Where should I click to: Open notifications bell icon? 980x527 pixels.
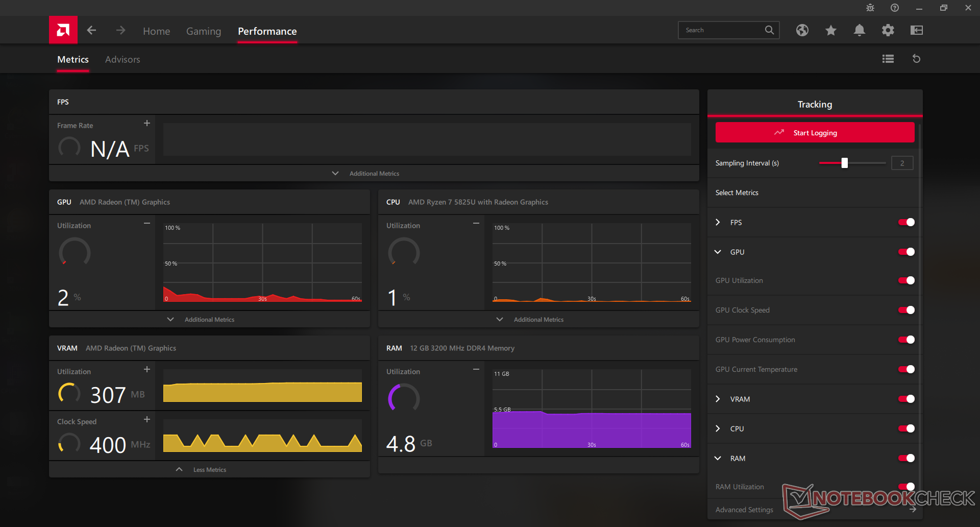(x=859, y=31)
